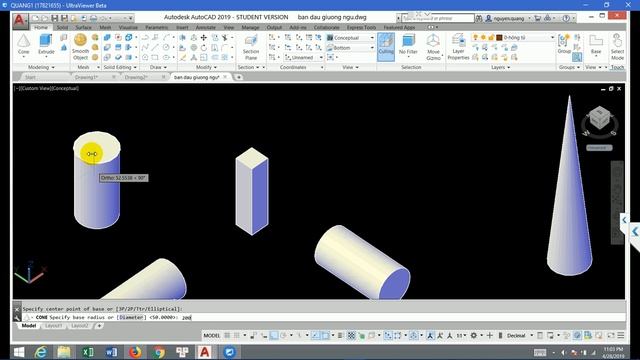Screen dimensions: 640x360
Task: Click the Line tool in Draw panel
Action: [155, 47]
